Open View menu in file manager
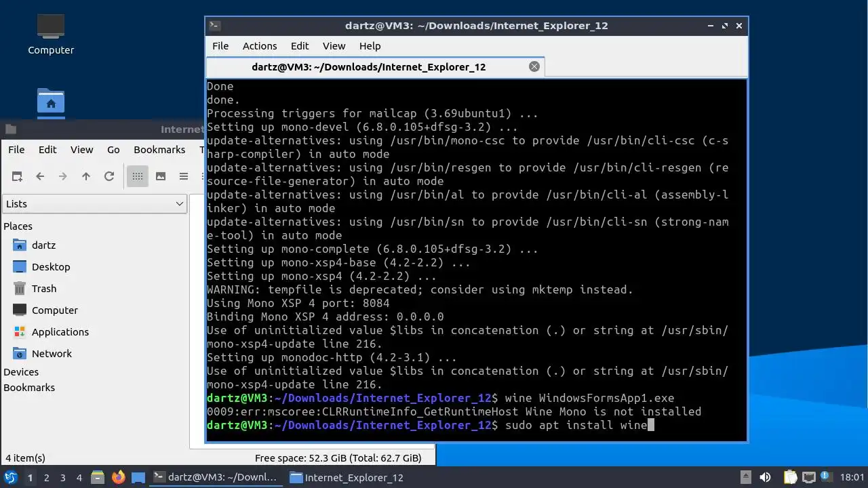Screen dimensions: 868x488 [x=82, y=150]
